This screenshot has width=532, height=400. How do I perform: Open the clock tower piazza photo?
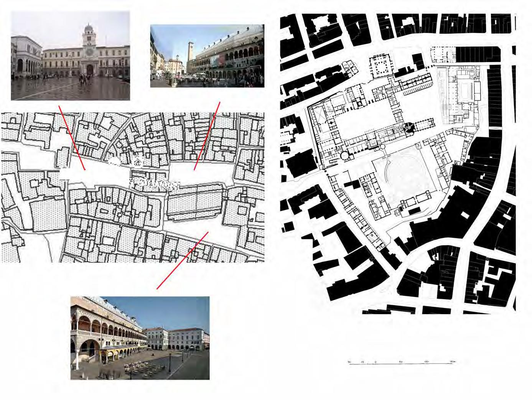pos(70,56)
